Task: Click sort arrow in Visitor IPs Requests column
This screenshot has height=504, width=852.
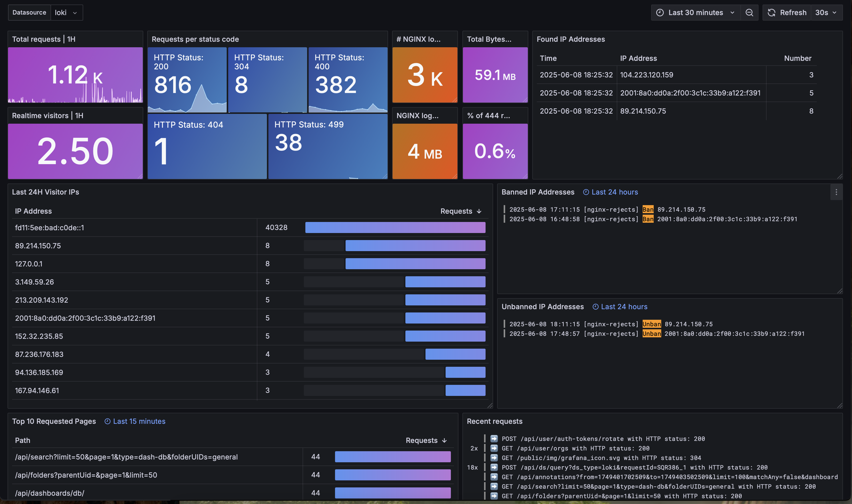Action: [x=479, y=211]
